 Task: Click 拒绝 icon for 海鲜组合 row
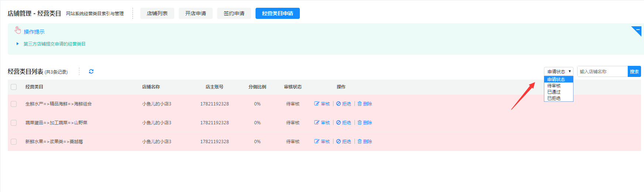pos(338,104)
